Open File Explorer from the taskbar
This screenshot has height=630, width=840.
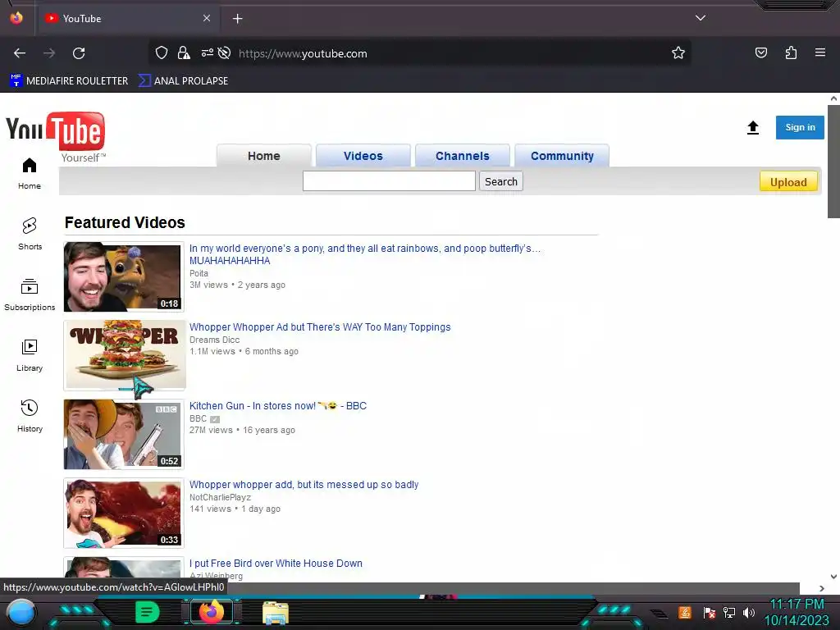coord(276,613)
